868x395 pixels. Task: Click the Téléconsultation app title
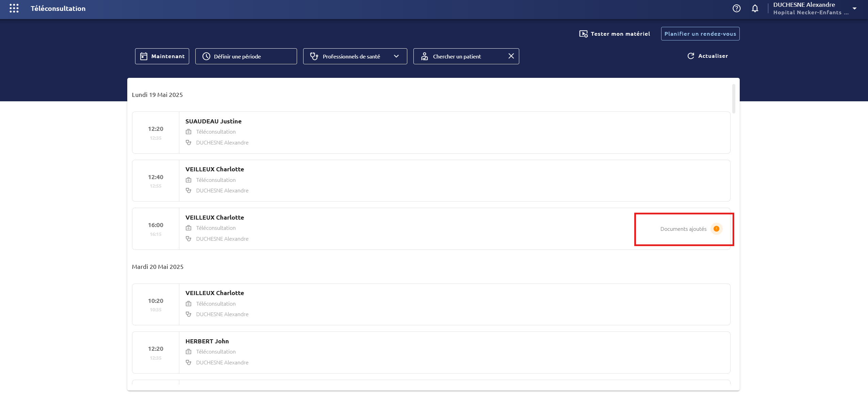58,8
